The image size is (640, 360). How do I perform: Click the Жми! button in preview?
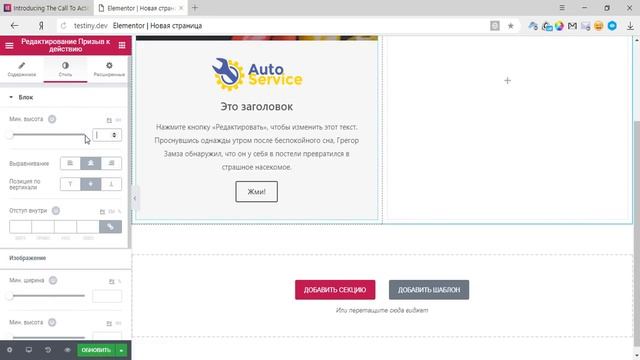point(256,191)
